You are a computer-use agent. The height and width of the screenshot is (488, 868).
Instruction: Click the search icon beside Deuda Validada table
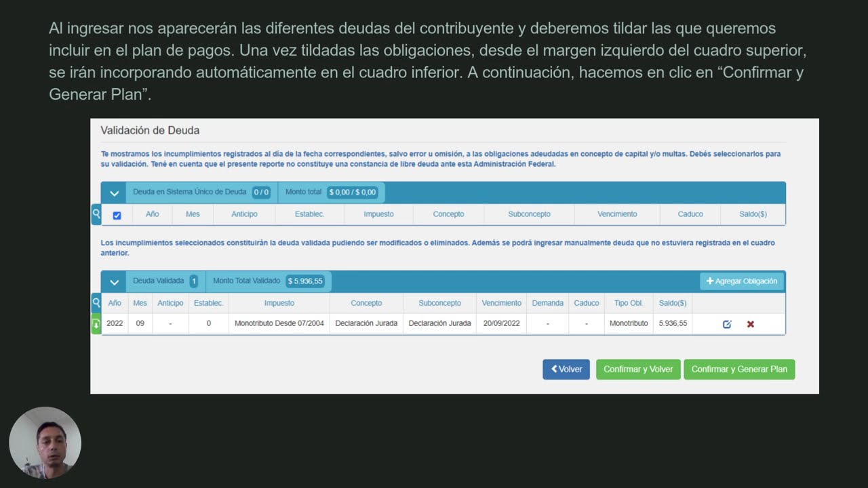(x=96, y=302)
